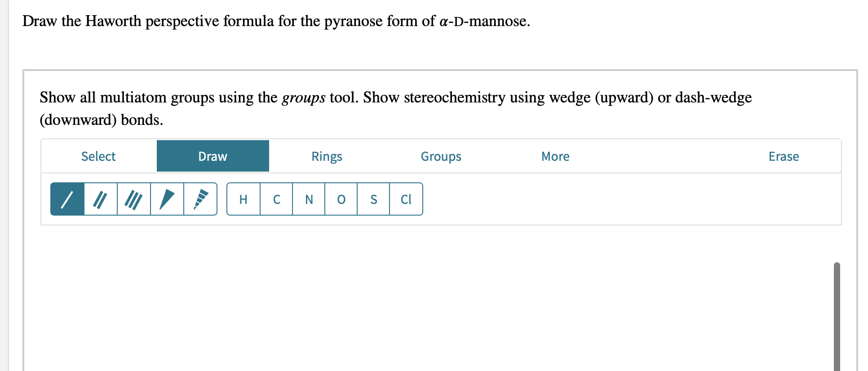Click the question text about α-D-mannose
868x371 pixels.
pos(276,21)
